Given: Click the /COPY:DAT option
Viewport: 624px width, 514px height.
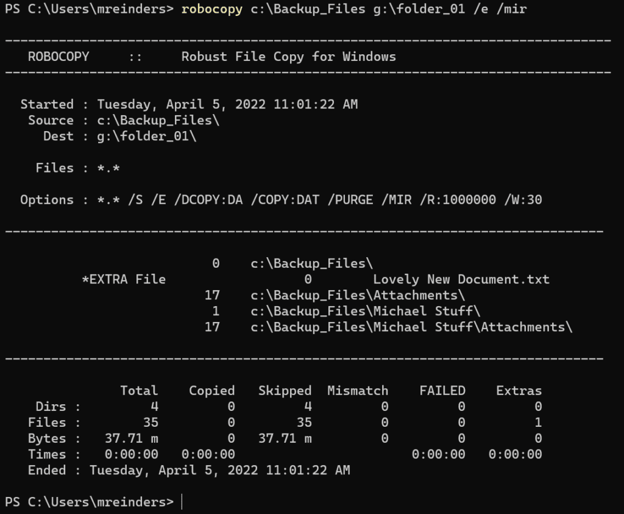Looking at the screenshot, I should (x=285, y=200).
